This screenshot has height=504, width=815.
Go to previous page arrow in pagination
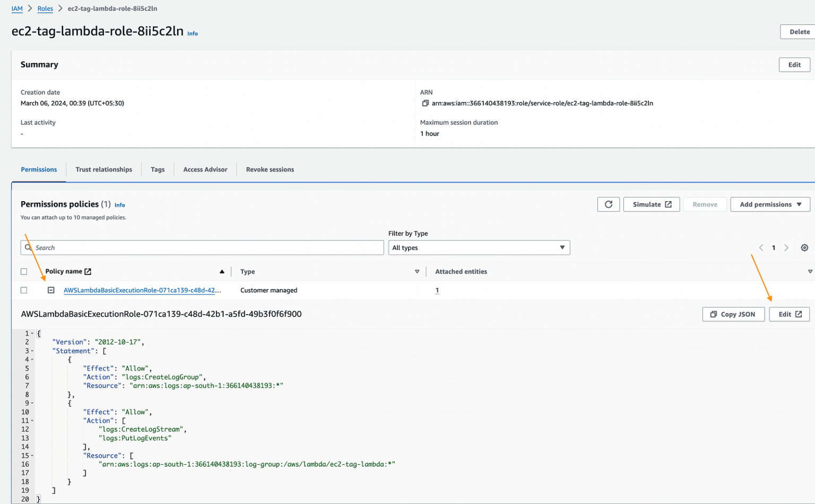click(x=761, y=248)
